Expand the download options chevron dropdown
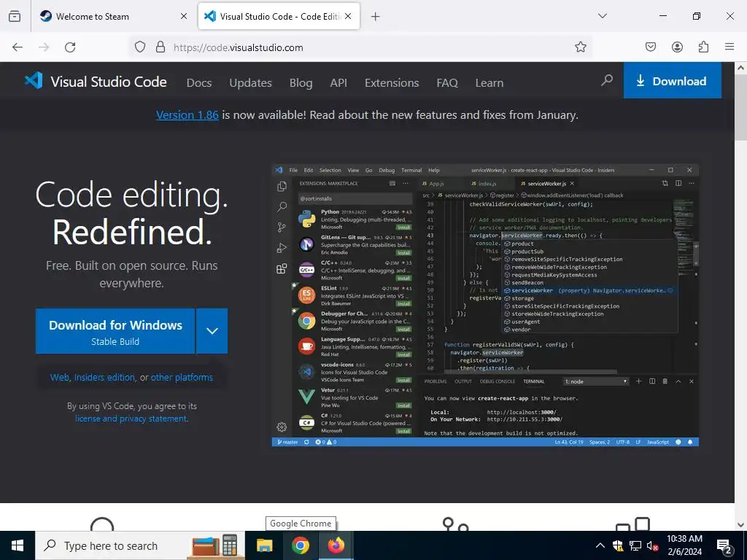The height and width of the screenshot is (560, 747). (x=212, y=331)
